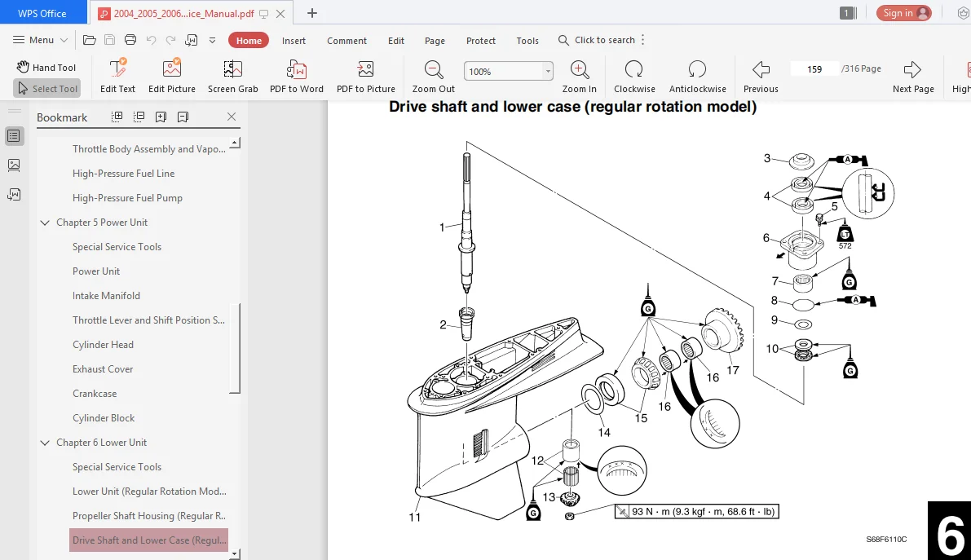This screenshot has width=971, height=560.
Task: Click the Zoom Out magnifier
Action: pos(434,76)
